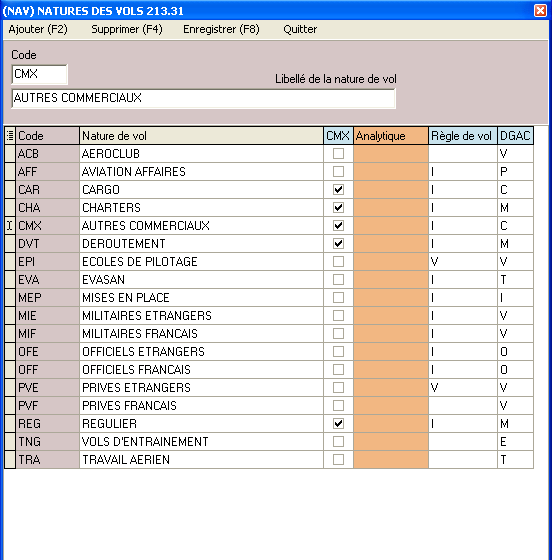Screen dimensions: 552x560
Task: Uncheck CMX checkbox for CARGO row
Action: coord(338,190)
